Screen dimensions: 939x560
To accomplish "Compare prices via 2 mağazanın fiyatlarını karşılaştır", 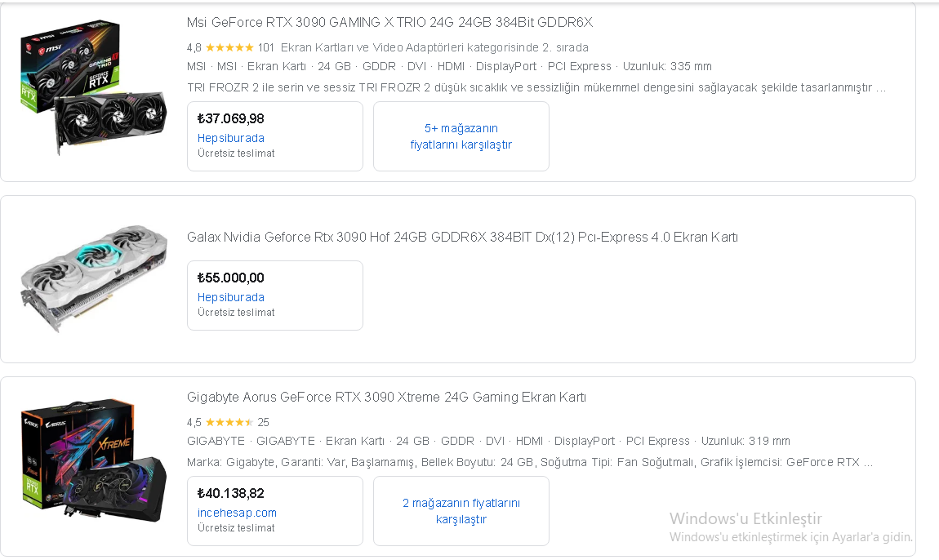I will [461, 511].
